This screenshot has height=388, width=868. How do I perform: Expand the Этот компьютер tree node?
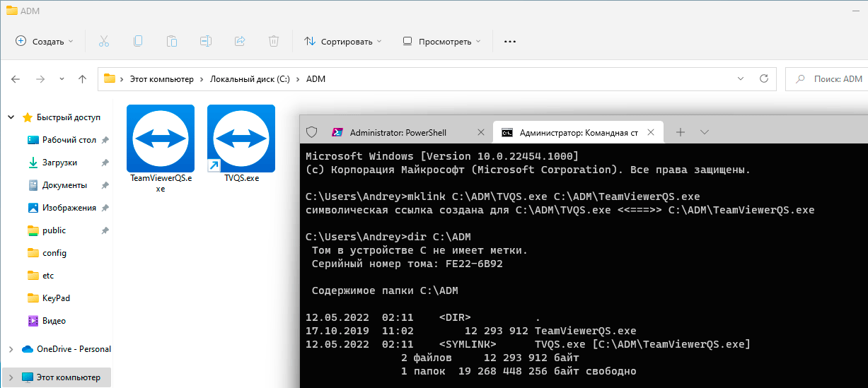[11, 377]
